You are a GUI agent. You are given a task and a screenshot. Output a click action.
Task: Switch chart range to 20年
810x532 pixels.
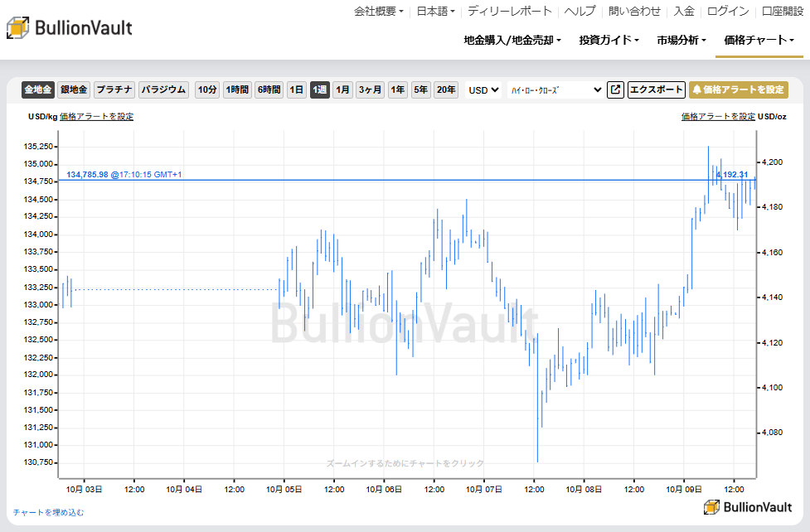tap(446, 89)
